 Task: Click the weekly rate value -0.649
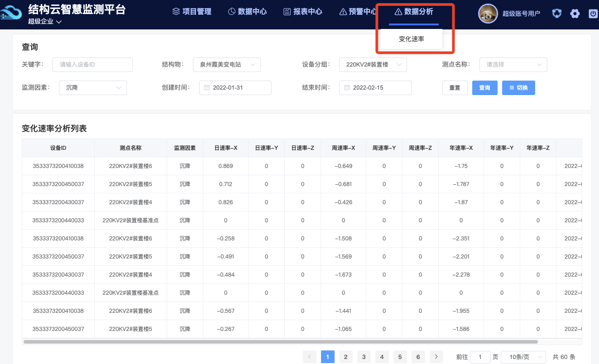tap(343, 166)
